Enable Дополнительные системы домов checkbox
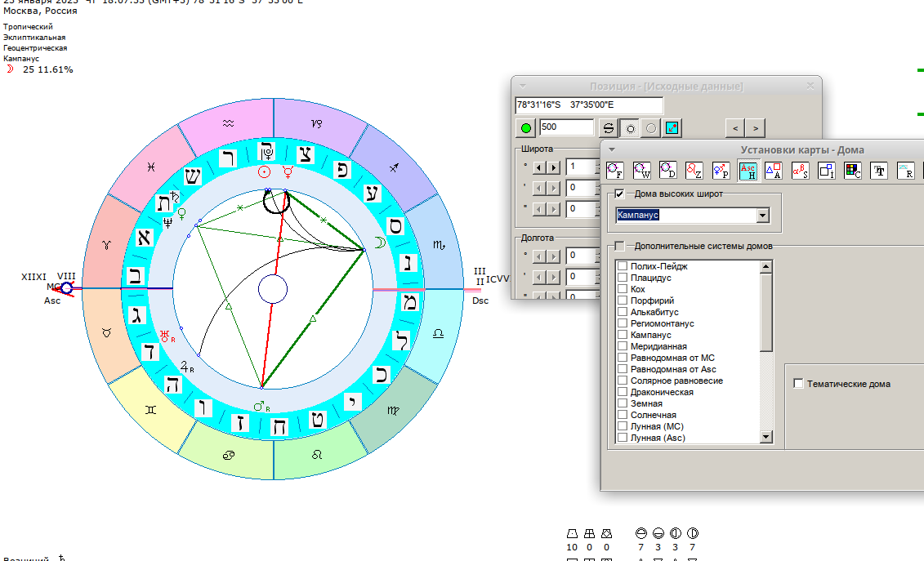924x561 pixels. coord(619,246)
